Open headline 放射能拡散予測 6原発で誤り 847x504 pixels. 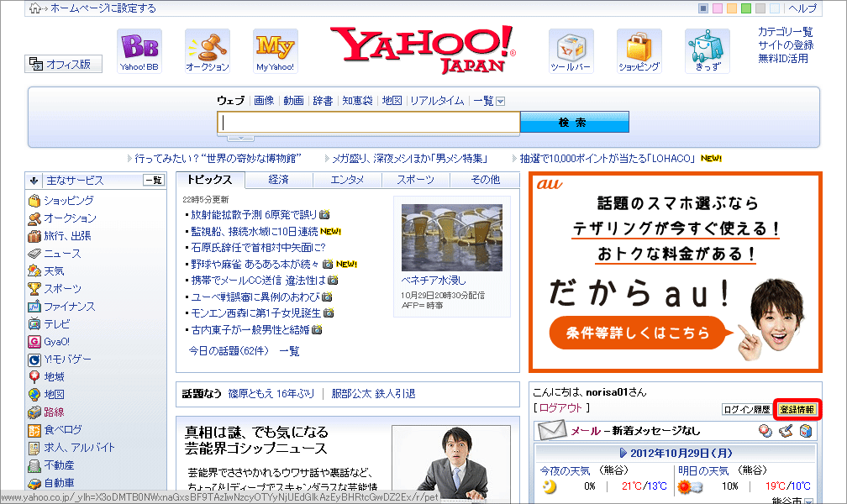pyautogui.click(x=254, y=215)
